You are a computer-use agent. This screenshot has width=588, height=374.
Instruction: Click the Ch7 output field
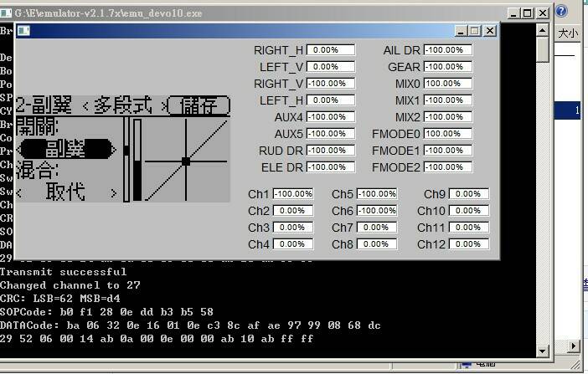click(x=377, y=227)
